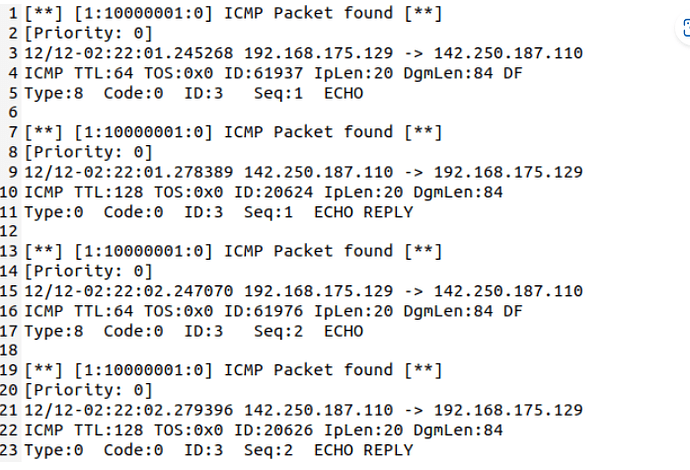Click the text ID:61937 on line 4
Viewport: 690px width, 470px height.
click(x=264, y=73)
